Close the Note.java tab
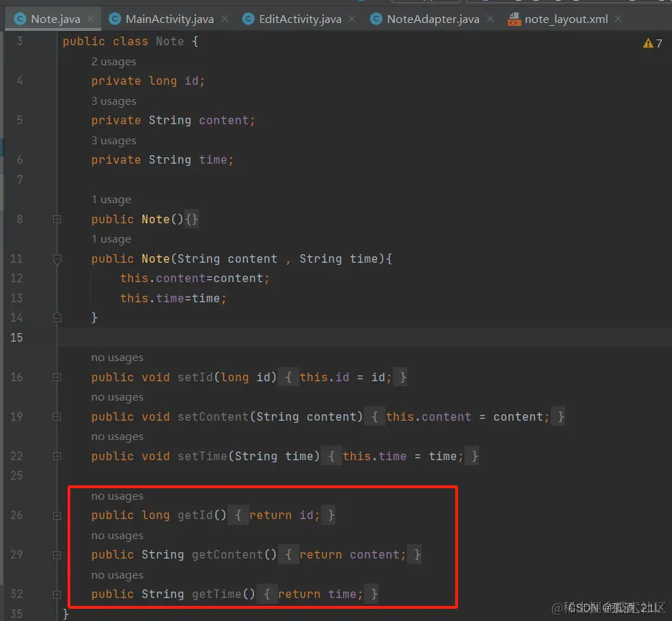 point(90,19)
